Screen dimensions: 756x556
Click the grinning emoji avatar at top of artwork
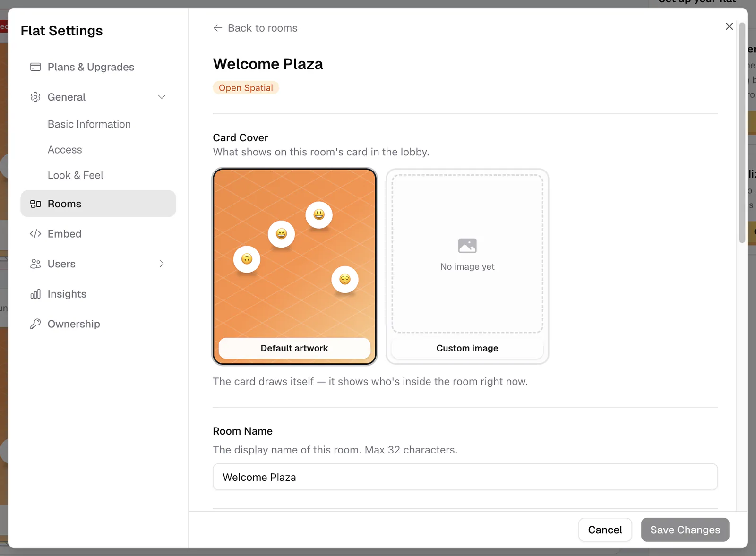pyautogui.click(x=319, y=215)
